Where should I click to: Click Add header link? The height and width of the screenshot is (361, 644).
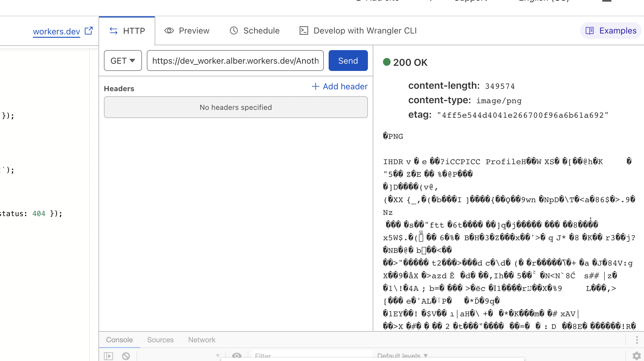[x=340, y=87]
